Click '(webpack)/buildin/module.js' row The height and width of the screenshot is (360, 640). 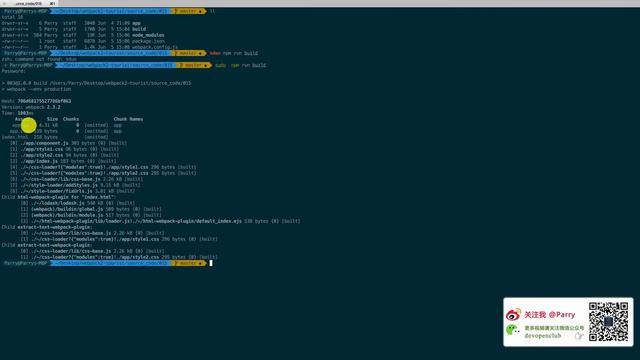point(91,215)
